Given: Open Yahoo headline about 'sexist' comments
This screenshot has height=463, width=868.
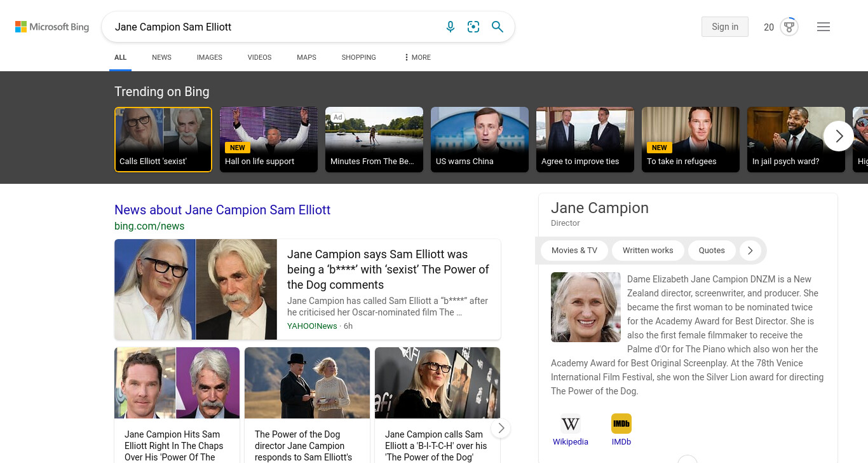Looking at the screenshot, I should (x=388, y=270).
